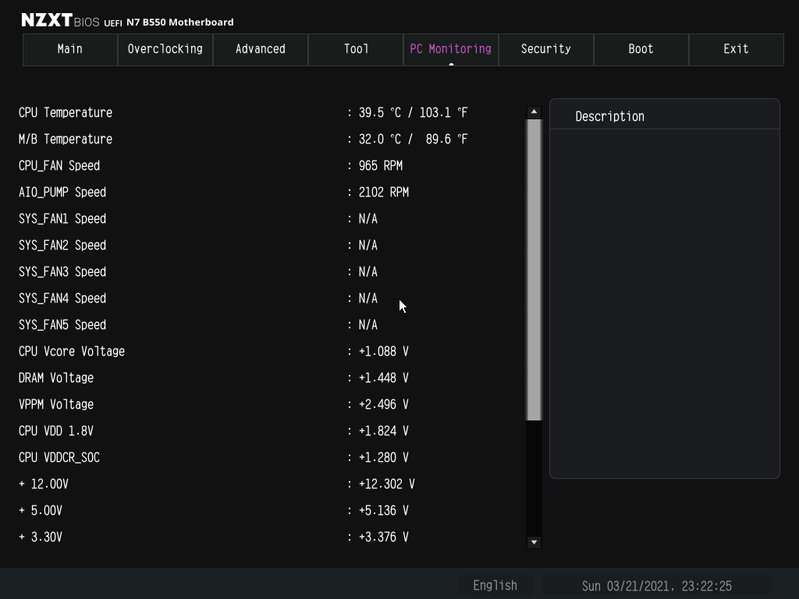The height and width of the screenshot is (599, 799).
Task: Select the CPU VDDCR_SOC label
Action: pyautogui.click(x=59, y=457)
